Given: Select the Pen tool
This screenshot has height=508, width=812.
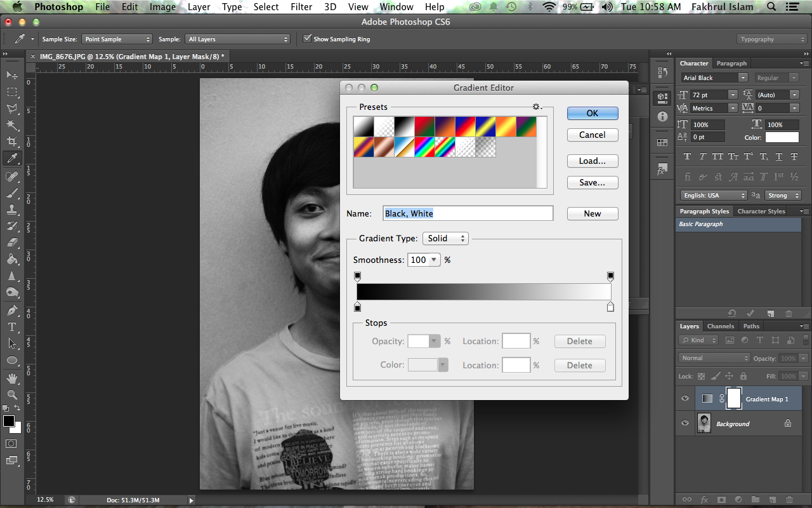Looking at the screenshot, I should pos(12,311).
